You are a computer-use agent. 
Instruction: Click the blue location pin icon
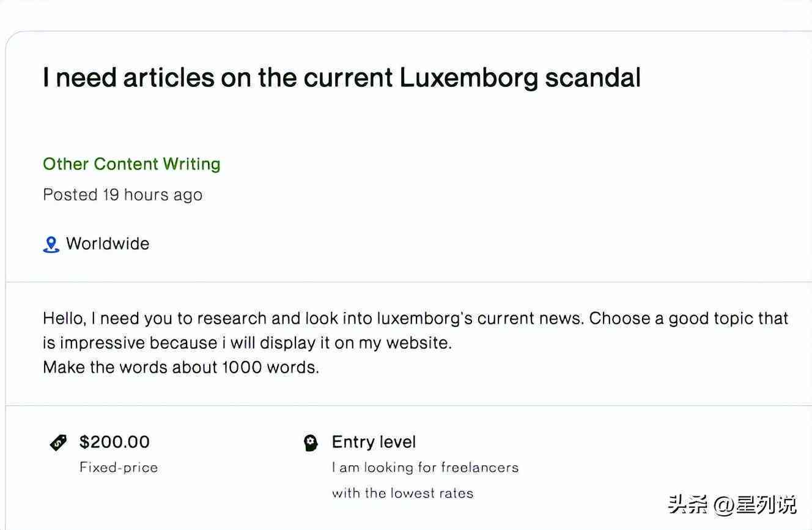coord(51,244)
